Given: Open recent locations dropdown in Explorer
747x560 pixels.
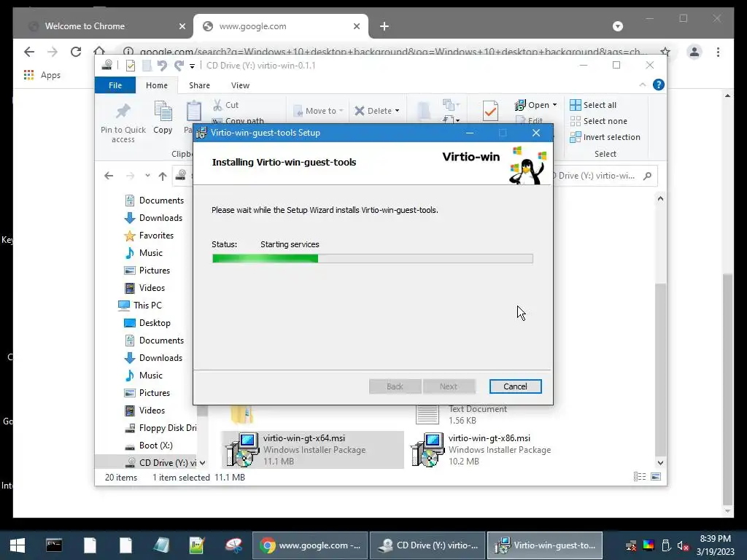Looking at the screenshot, I should [x=147, y=176].
